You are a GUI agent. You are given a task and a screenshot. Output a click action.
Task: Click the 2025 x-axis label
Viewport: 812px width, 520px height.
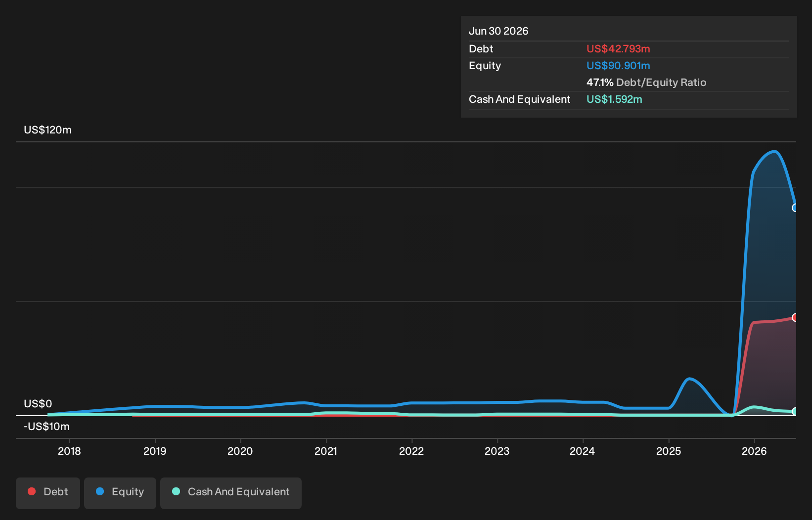[x=669, y=451]
